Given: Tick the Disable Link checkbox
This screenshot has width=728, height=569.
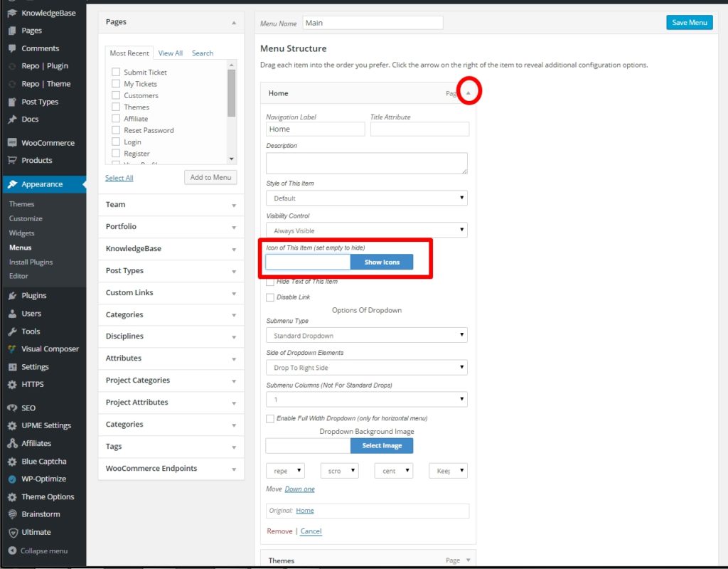Looking at the screenshot, I should pos(270,297).
